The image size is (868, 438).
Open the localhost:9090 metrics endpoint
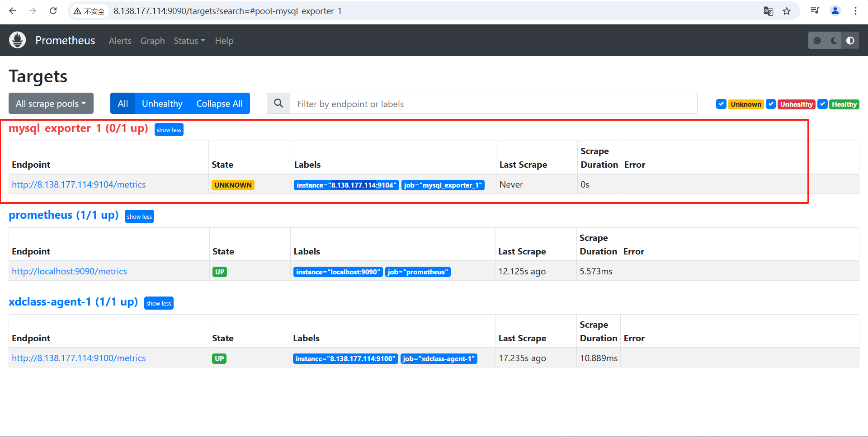69,271
